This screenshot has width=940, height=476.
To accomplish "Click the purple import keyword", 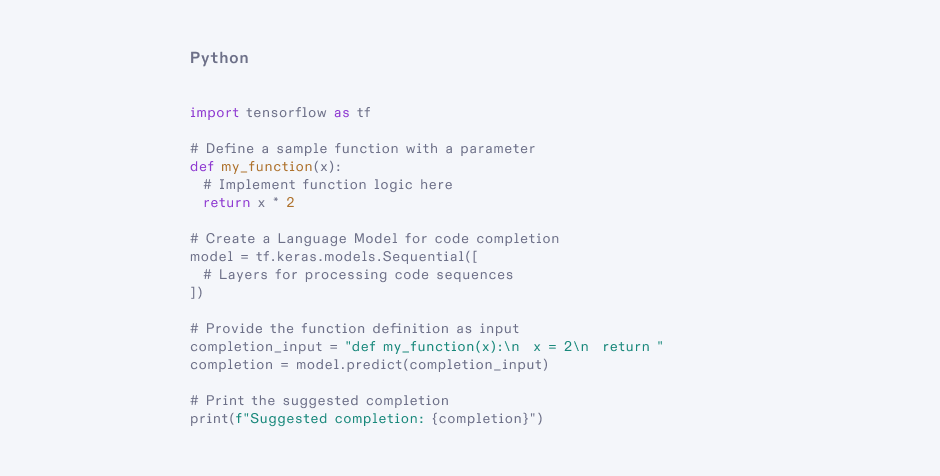I will tap(214, 113).
